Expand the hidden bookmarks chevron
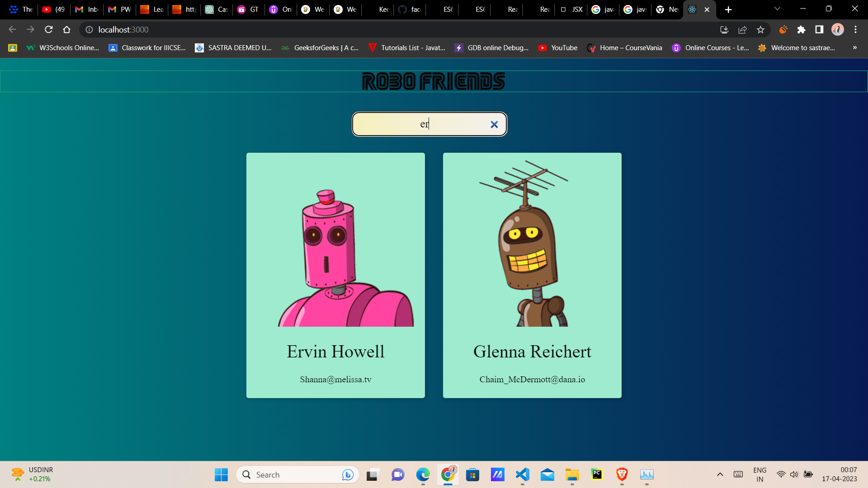Image resolution: width=868 pixels, height=488 pixels. coord(854,48)
